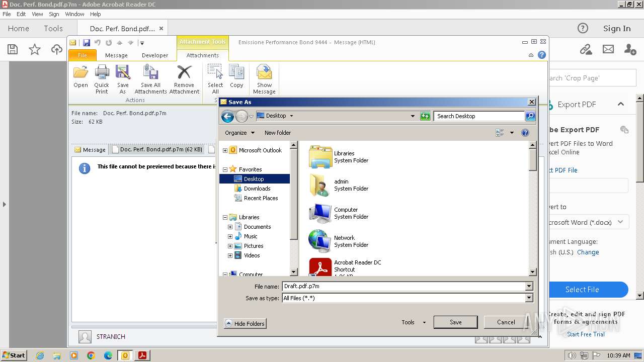Click the Internet Explorer taskbar icon

coord(40,355)
